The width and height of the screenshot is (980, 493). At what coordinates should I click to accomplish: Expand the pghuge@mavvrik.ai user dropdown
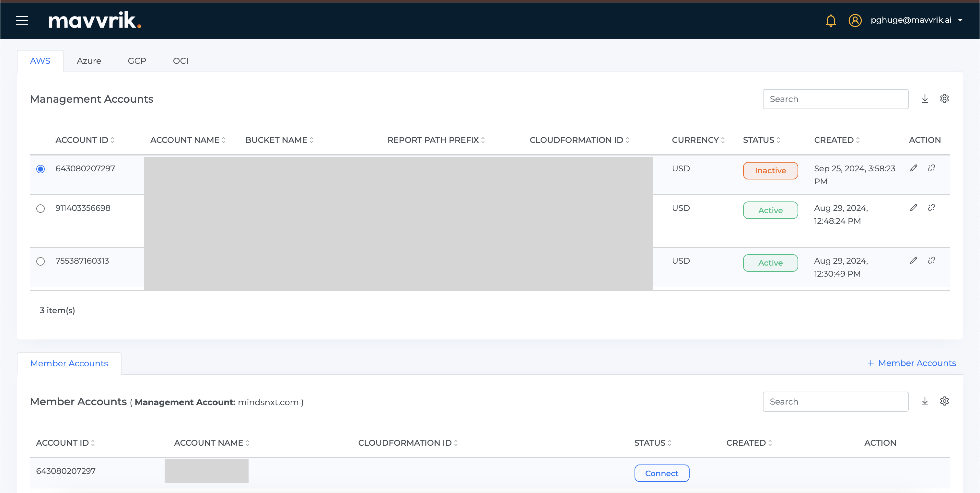[960, 20]
